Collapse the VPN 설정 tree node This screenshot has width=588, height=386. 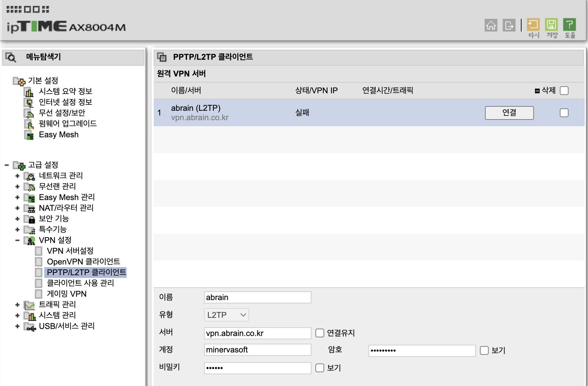point(17,240)
